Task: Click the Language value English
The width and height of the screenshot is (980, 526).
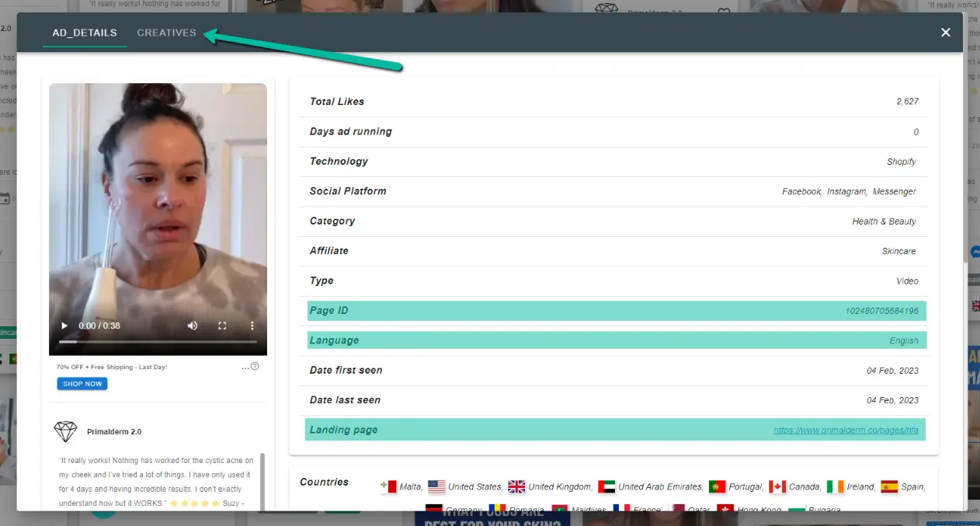Action: click(x=904, y=341)
